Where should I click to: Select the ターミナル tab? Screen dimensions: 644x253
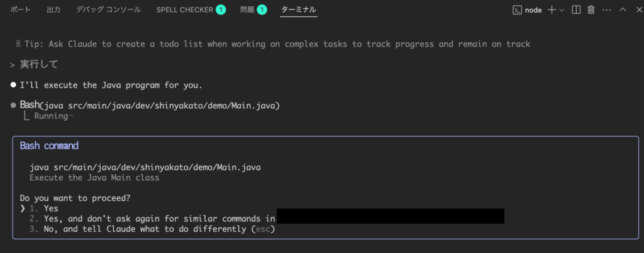pyautogui.click(x=299, y=9)
